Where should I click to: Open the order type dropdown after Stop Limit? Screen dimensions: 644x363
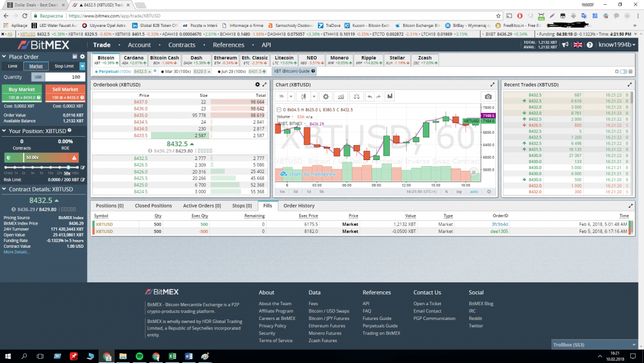81,66
